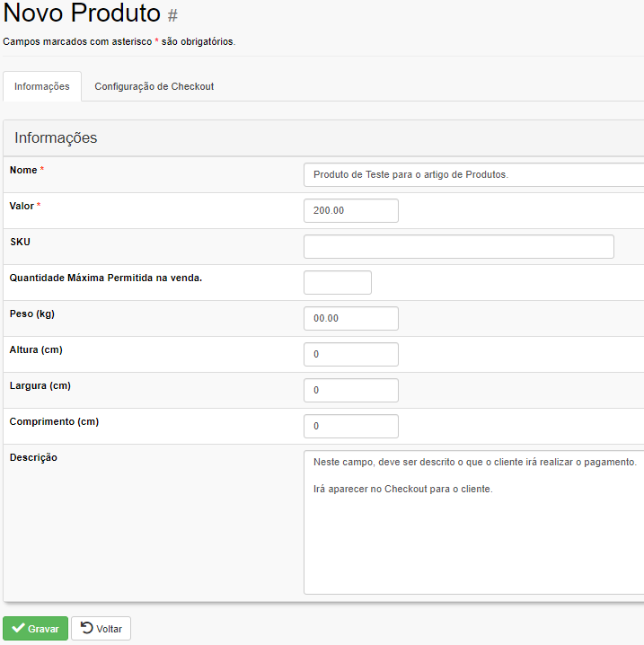644x645 pixels.
Task: Click the SKU label
Action: click(20, 242)
